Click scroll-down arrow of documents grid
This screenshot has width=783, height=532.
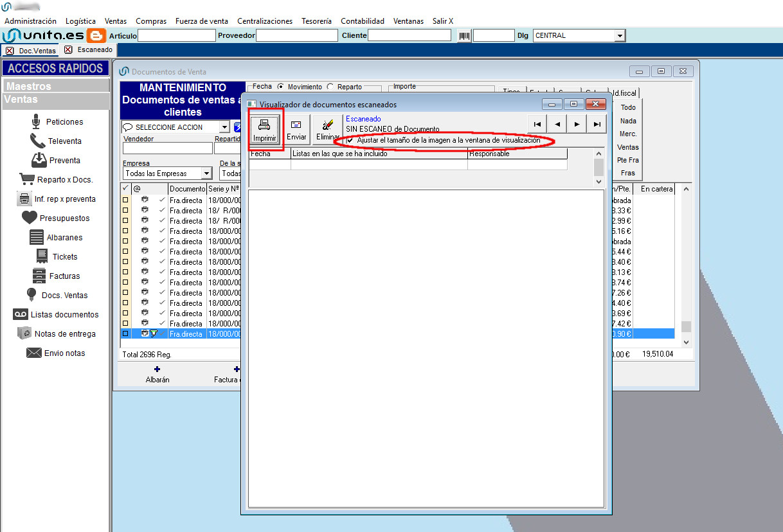(x=686, y=343)
